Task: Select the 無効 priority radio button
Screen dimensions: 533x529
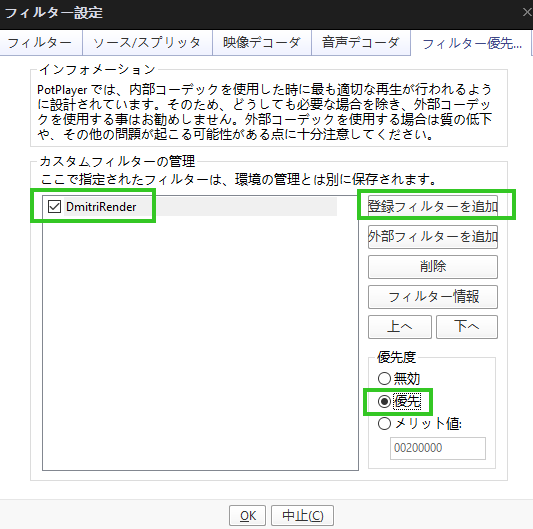Action: tap(384, 378)
